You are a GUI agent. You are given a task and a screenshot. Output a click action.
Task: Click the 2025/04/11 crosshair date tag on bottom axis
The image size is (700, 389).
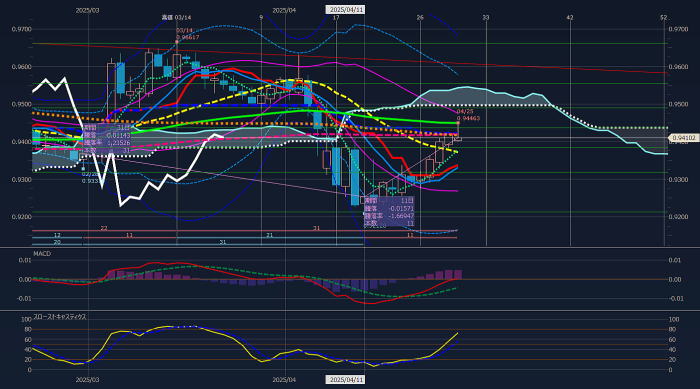345,380
